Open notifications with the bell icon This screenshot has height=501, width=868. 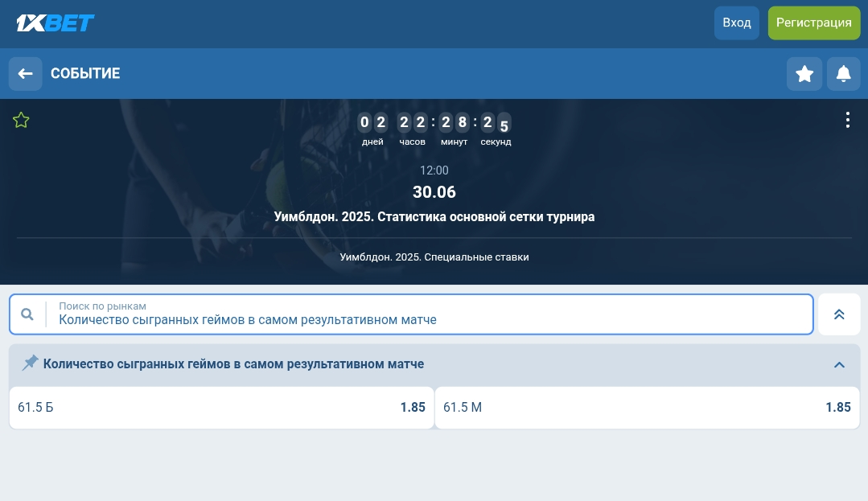click(x=843, y=74)
